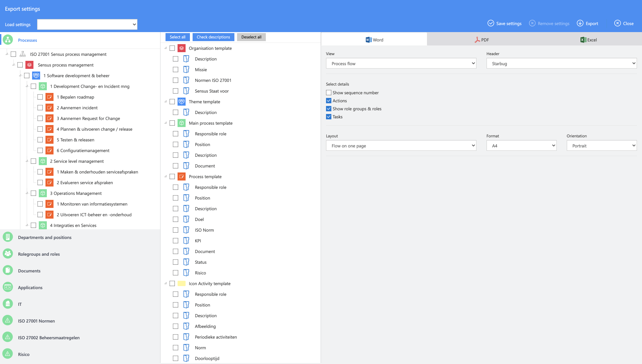Viewport: 642px width, 364px height.
Task: Click the green Main process template icon
Action: (x=182, y=123)
